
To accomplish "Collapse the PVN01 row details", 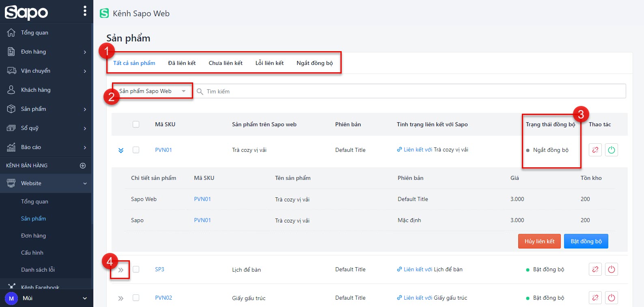I will click(x=121, y=150).
